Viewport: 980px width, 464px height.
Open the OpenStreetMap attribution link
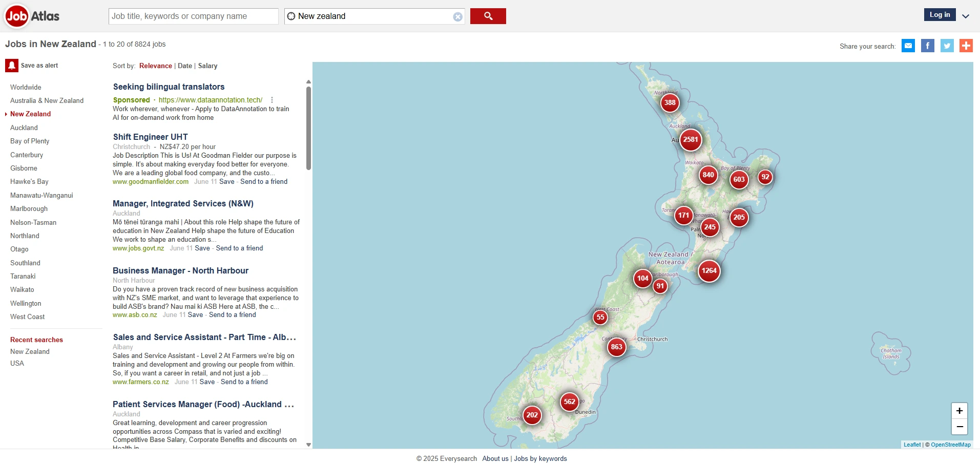950,445
